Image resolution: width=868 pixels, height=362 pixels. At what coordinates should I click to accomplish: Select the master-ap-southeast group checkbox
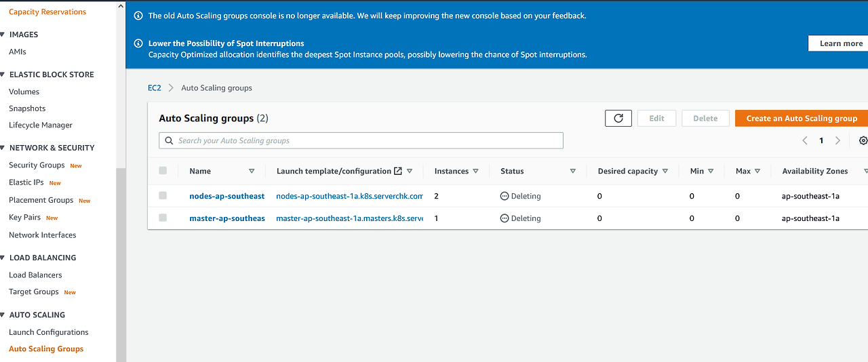point(163,218)
